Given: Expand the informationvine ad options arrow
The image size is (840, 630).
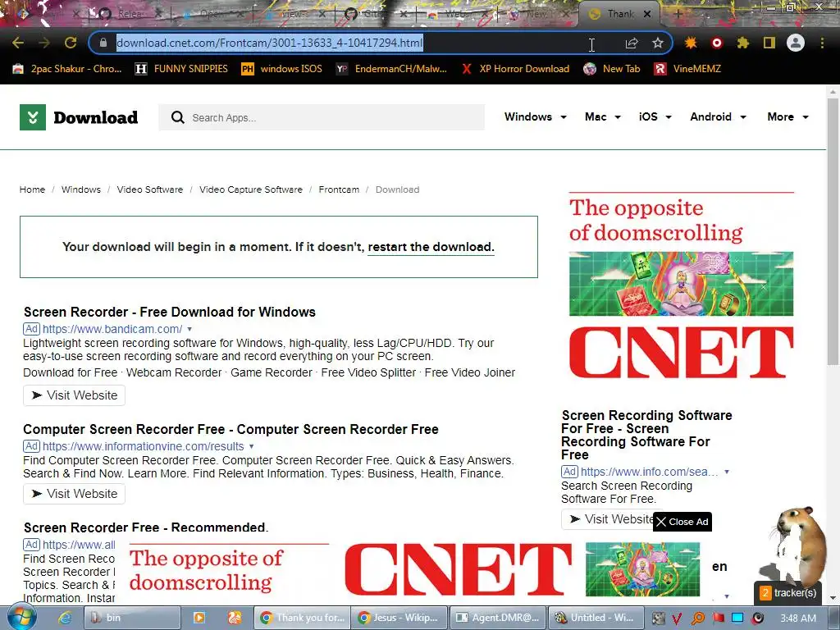Looking at the screenshot, I should tap(251, 446).
